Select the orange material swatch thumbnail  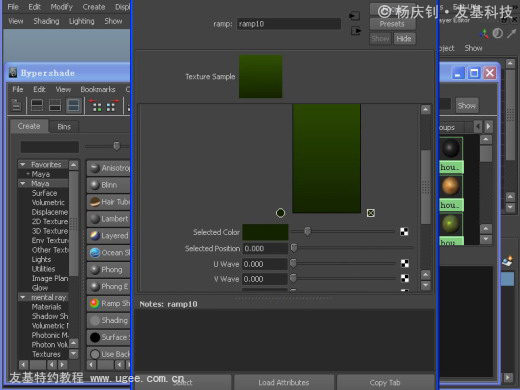pos(451,186)
